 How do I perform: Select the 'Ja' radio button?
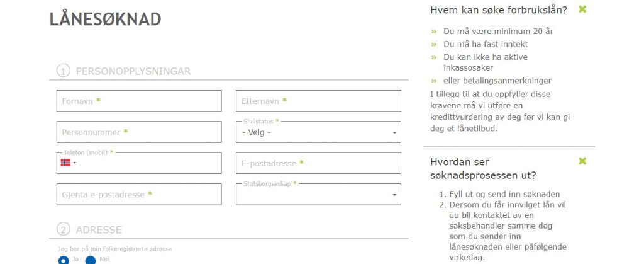coord(64,260)
